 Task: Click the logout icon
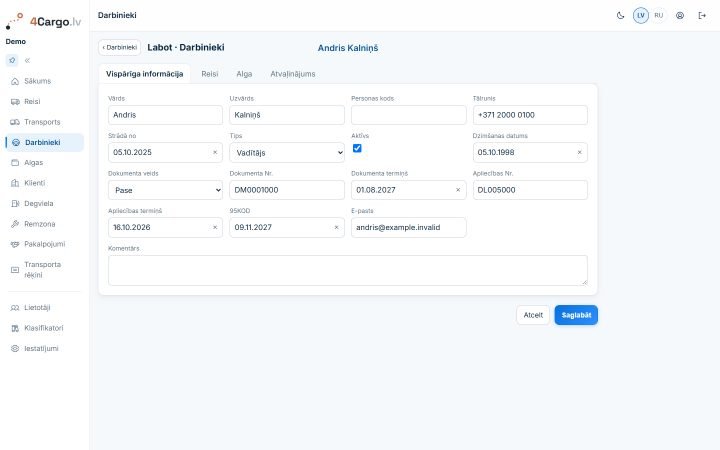(x=702, y=16)
